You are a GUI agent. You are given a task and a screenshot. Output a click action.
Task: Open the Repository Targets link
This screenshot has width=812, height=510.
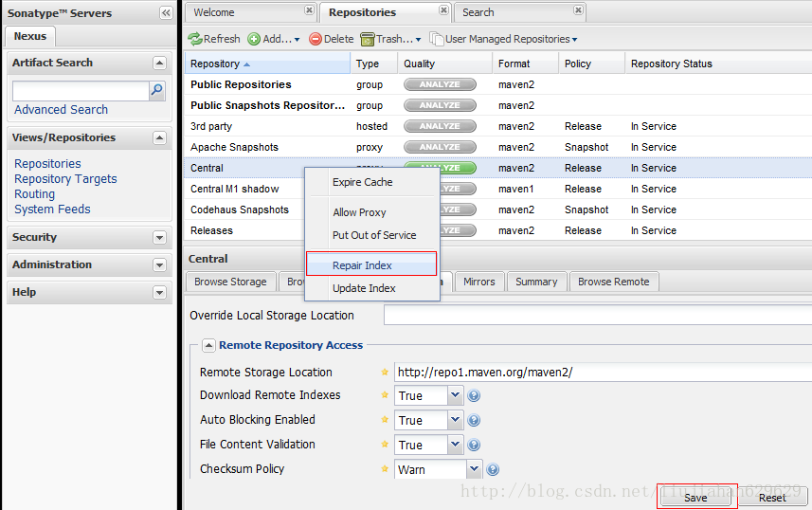[x=65, y=179]
